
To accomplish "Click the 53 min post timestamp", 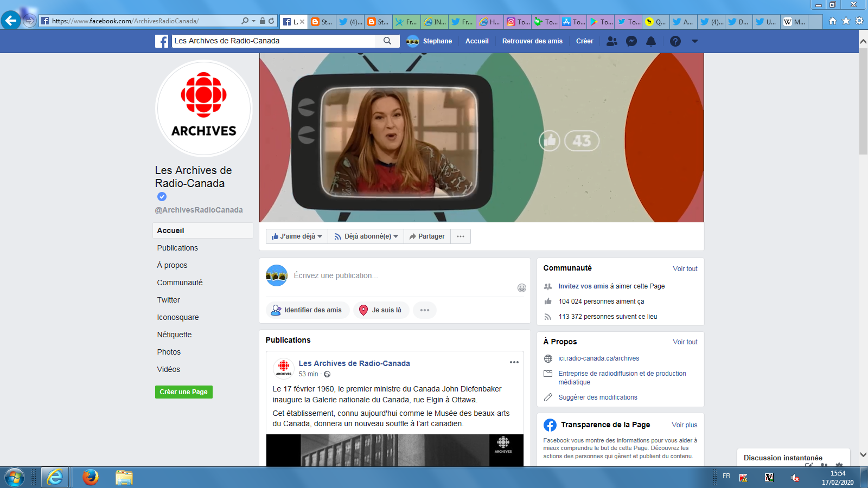I will click(x=308, y=374).
